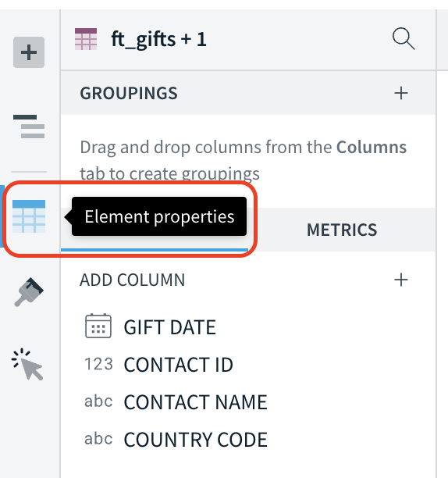Open the format paintbrush icon
This screenshot has height=478, width=448.
[x=29, y=292]
